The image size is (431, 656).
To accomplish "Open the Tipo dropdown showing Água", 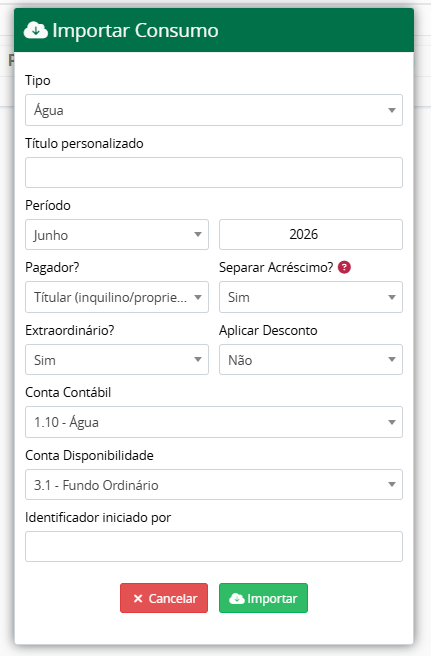I will pyautogui.click(x=214, y=110).
